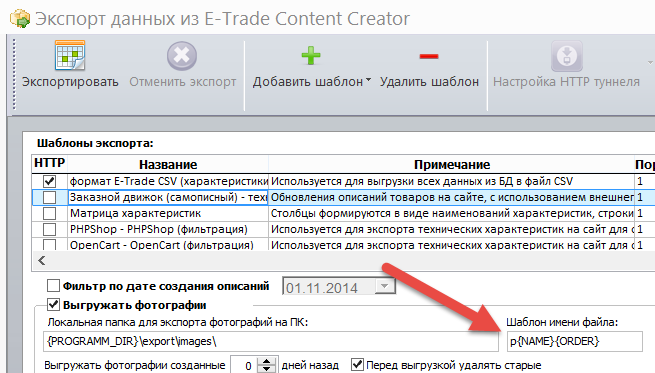The width and height of the screenshot is (655, 373).
Task: Enable Фильтр по дате создания описаний
Action: (x=53, y=286)
